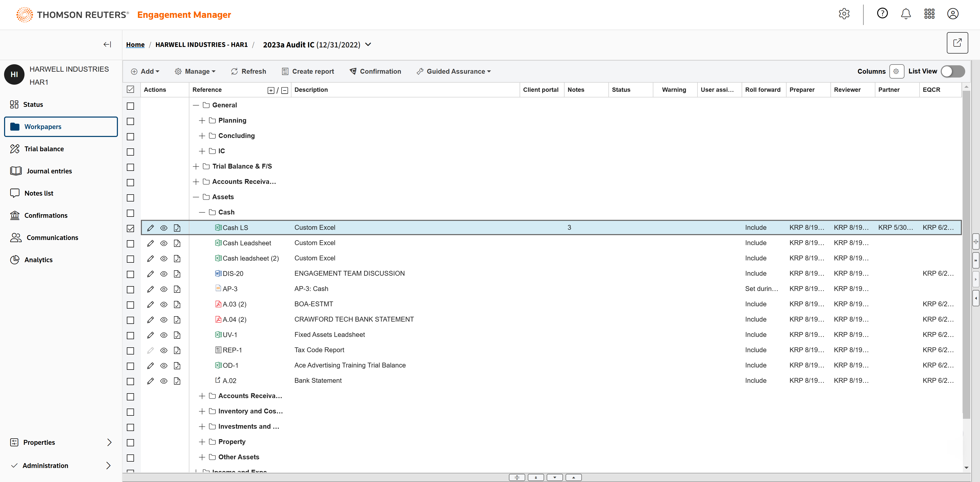Uncheck the Cash LS row checkbox
This screenshot has width=980, height=482.
[x=130, y=228]
